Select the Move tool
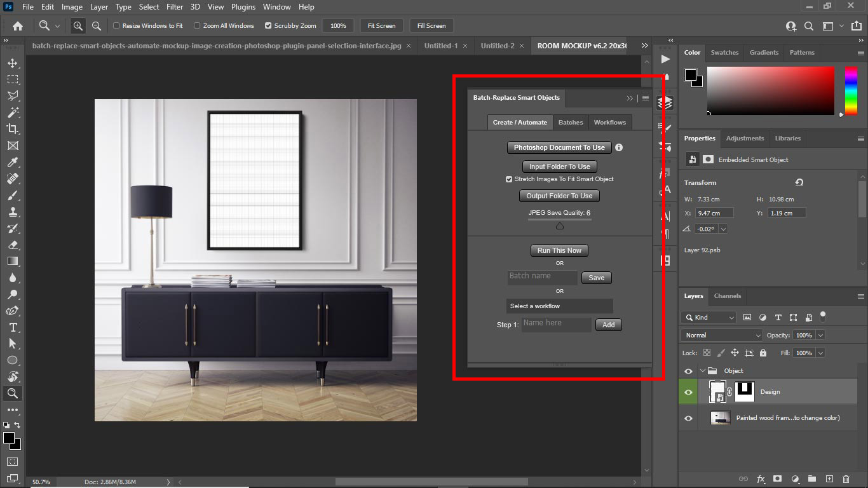 [x=13, y=63]
